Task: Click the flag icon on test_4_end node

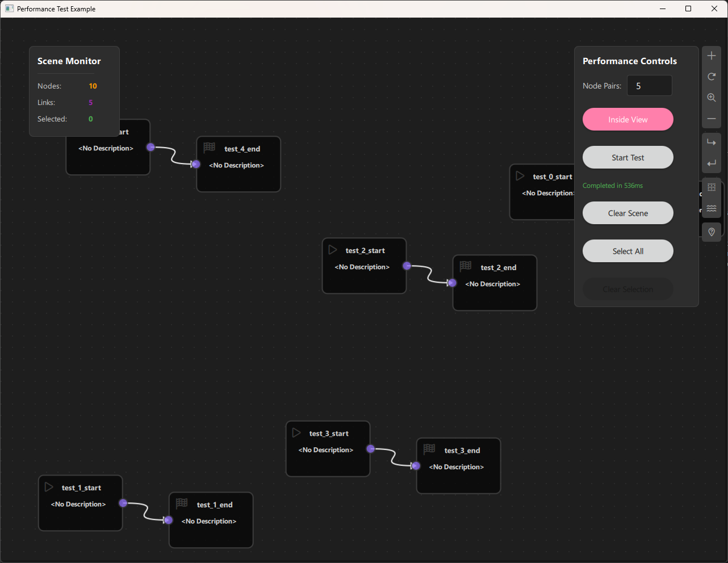Action: (x=210, y=148)
